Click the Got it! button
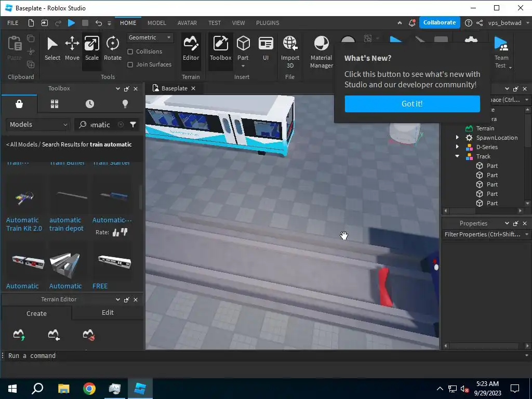 pyautogui.click(x=412, y=103)
